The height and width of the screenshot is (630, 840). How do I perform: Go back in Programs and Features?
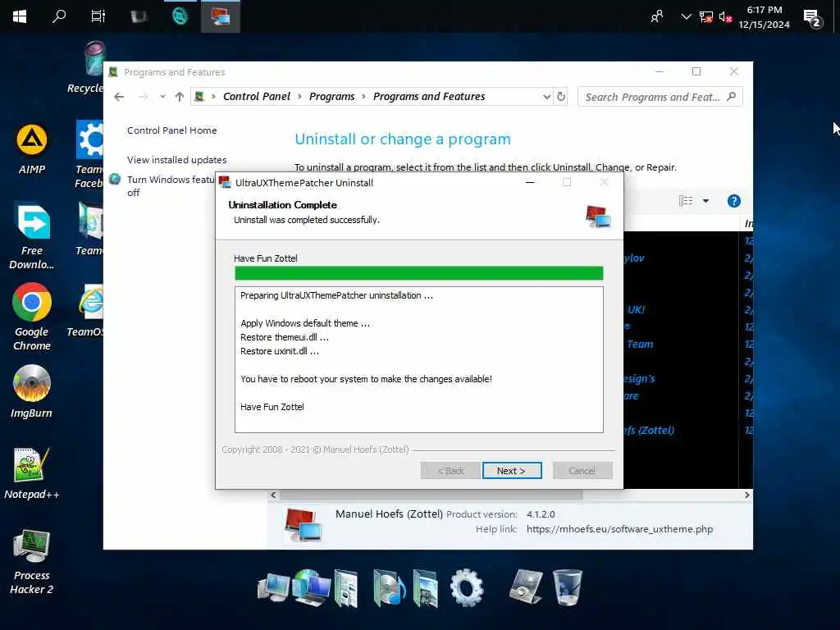click(x=119, y=97)
